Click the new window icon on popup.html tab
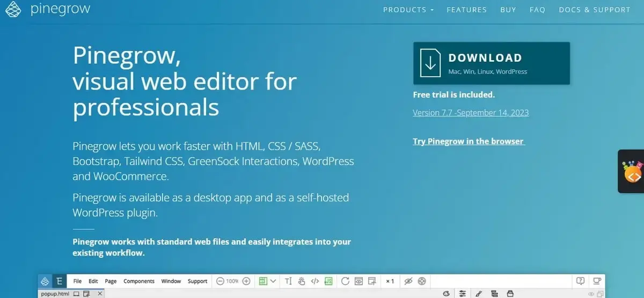Screen dimensions: 644x298 coord(86,294)
